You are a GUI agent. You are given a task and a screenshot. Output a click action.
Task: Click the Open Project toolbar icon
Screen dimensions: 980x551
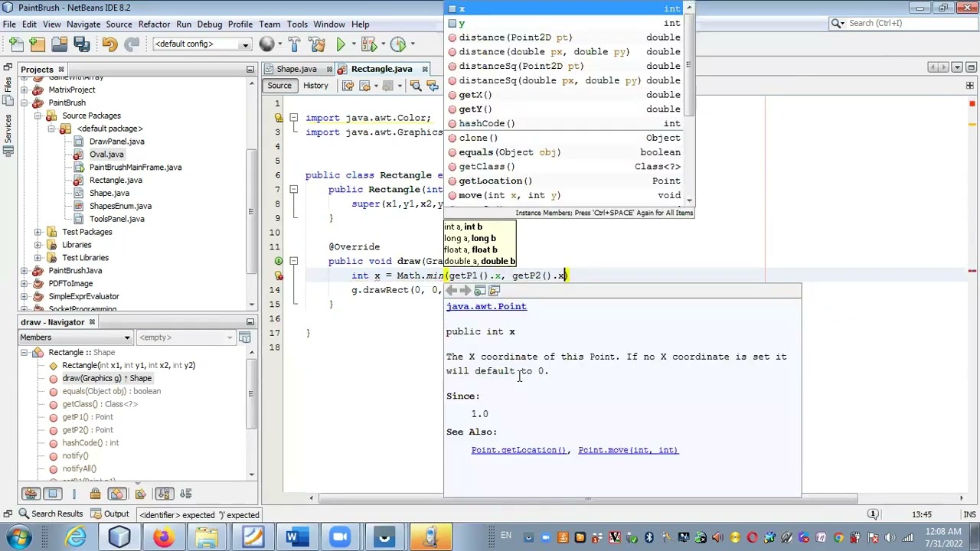60,44
